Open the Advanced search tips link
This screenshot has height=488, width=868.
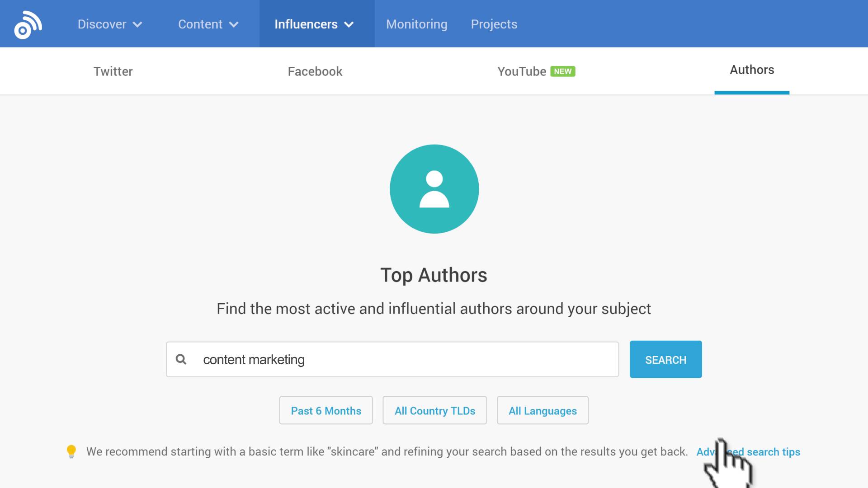click(748, 452)
